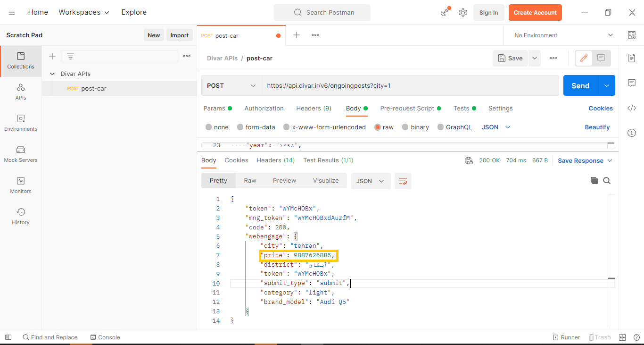
Task: Toggle response line wrap icon
Action: click(x=403, y=181)
